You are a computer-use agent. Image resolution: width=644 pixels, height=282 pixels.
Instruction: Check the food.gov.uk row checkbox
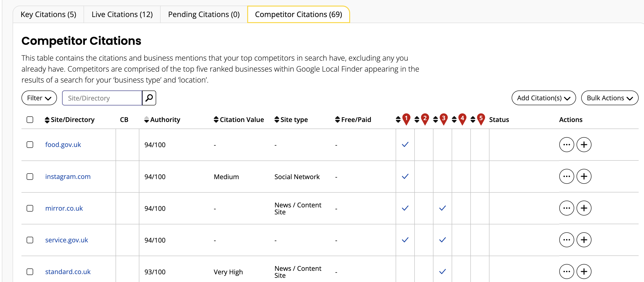point(30,145)
